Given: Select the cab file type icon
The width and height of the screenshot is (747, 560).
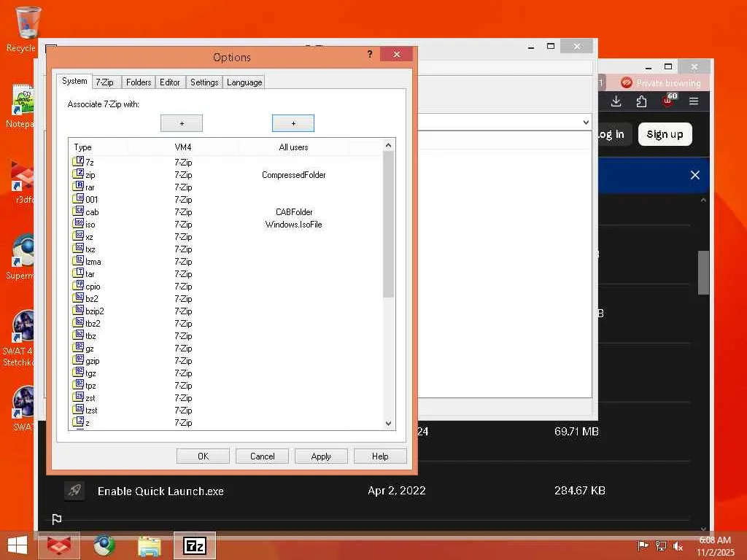Looking at the screenshot, I should pos(78,211).
